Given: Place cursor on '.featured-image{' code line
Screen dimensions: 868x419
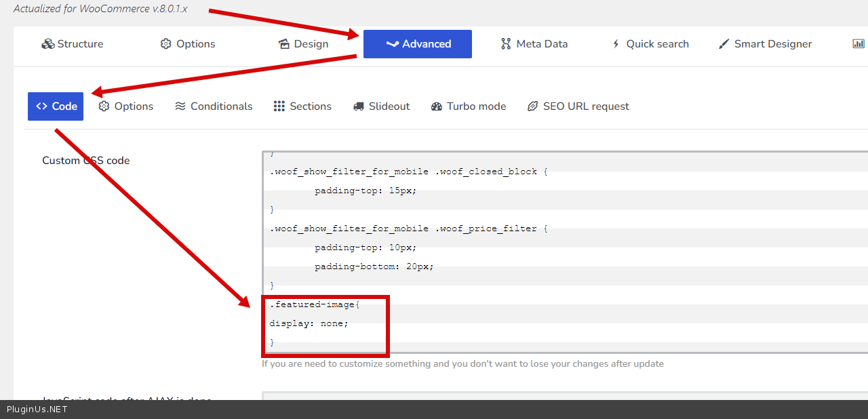Looking at the screenshot, I should click(315, 304).
